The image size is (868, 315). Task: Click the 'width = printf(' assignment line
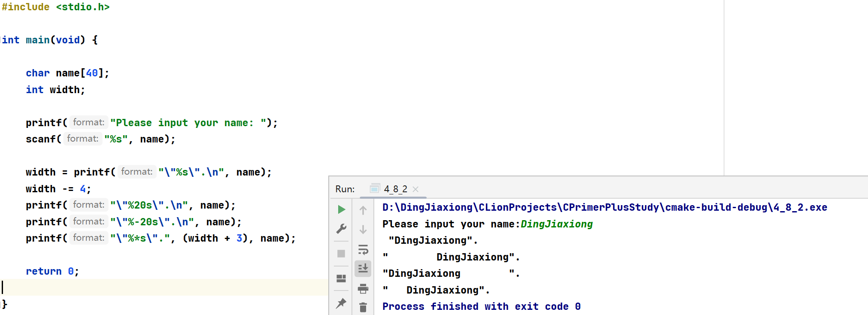click(149, 172)
